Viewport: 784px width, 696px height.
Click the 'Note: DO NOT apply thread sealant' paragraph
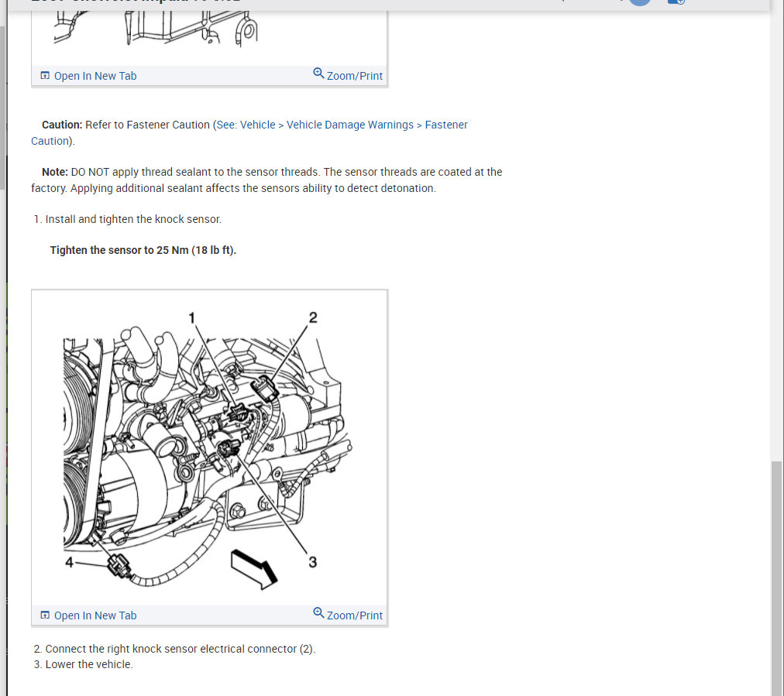(x=266, y=180)
